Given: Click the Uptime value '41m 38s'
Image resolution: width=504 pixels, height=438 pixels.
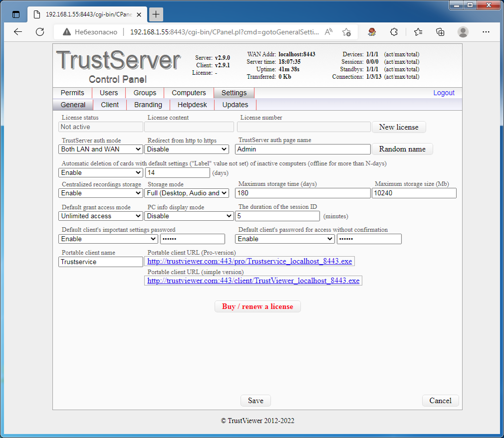Looking at the screenshot, I should (289, 69).
